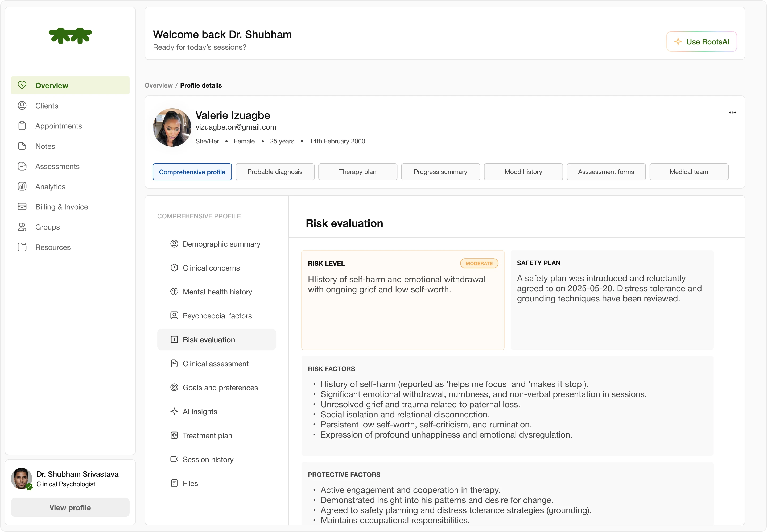Open Appointments via its clipboard icon
The height and width of the screenshot is (532, 767).
(x=22, y=126)
